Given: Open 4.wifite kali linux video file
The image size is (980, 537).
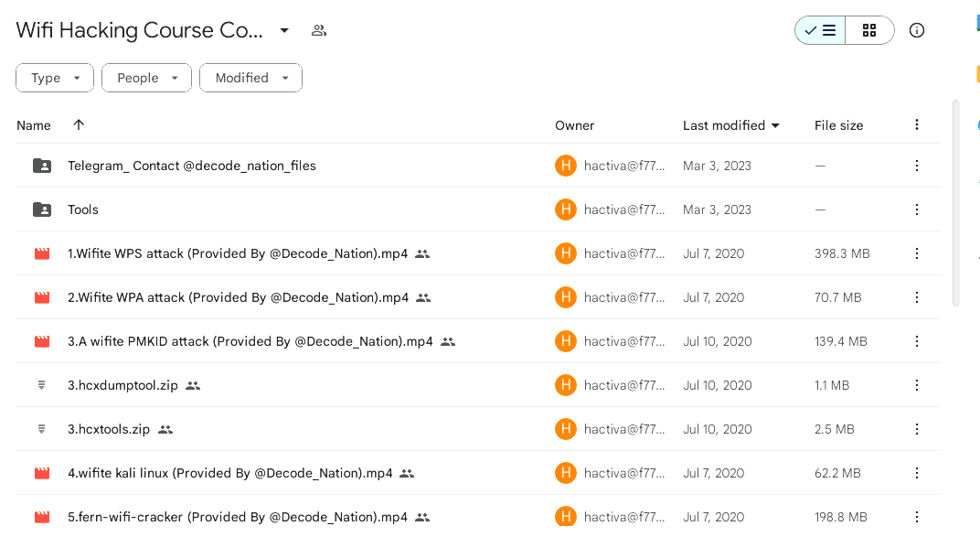Looking at the screenshot, I should (x=230, y=473).
